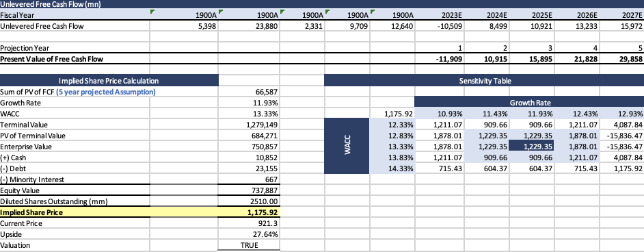Click the Sum of PV of FCF value 66,587
The width and height of the screenshot is (644, 252).
[249, 91]
